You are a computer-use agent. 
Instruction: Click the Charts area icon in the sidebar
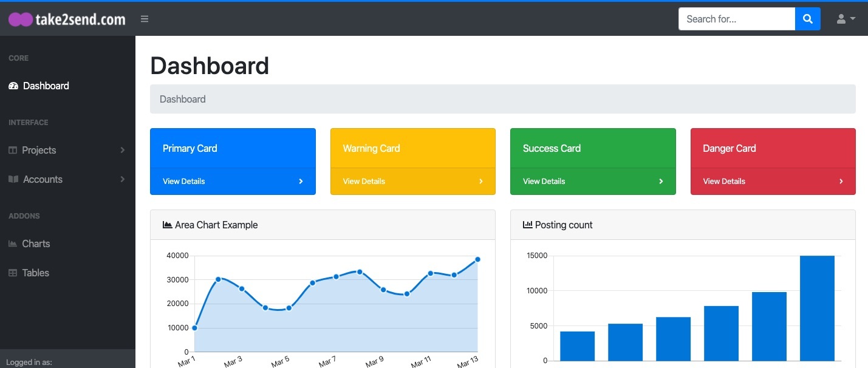pos(13,244)
